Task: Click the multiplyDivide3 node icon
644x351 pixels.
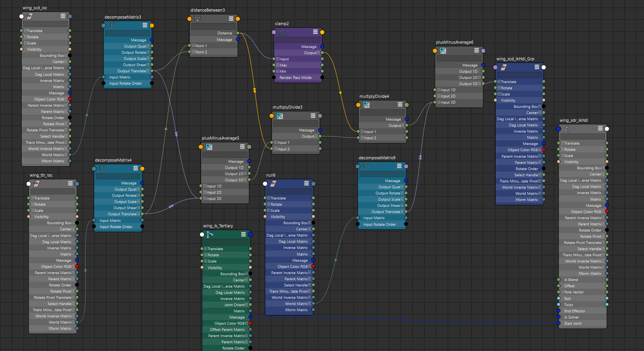Action: click(x=280, y=116)
